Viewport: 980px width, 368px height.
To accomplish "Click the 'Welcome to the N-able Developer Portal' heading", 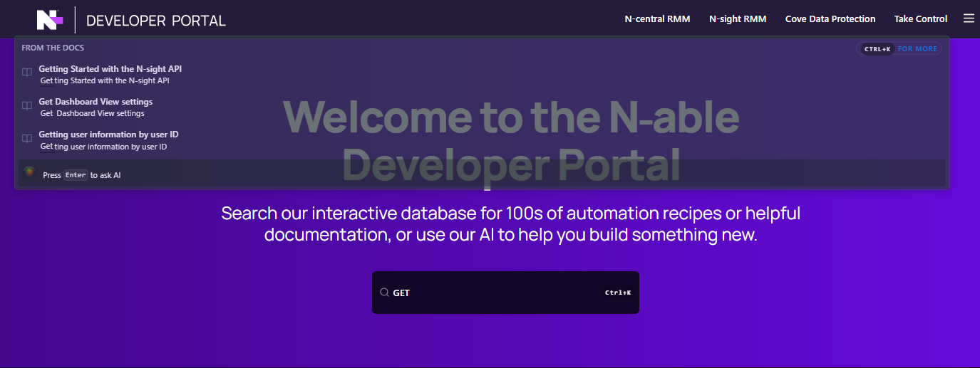I will pyautogui.click(x=510, y=142).
